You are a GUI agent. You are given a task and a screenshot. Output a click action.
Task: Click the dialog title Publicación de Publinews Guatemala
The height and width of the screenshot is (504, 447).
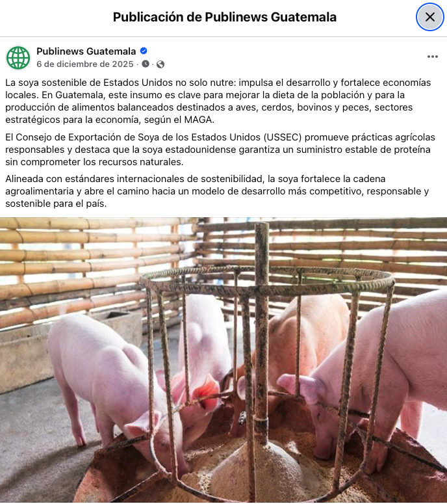(x=224, y=17)
